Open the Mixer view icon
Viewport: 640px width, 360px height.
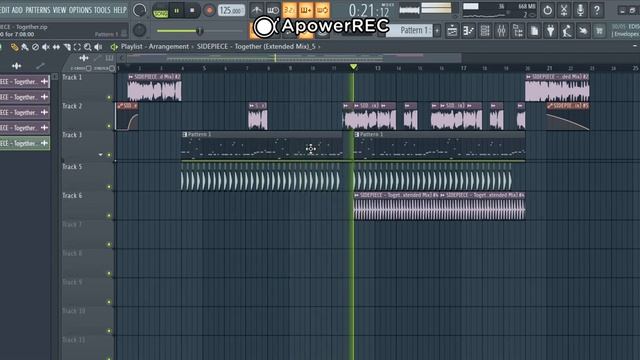pos(501,31)
